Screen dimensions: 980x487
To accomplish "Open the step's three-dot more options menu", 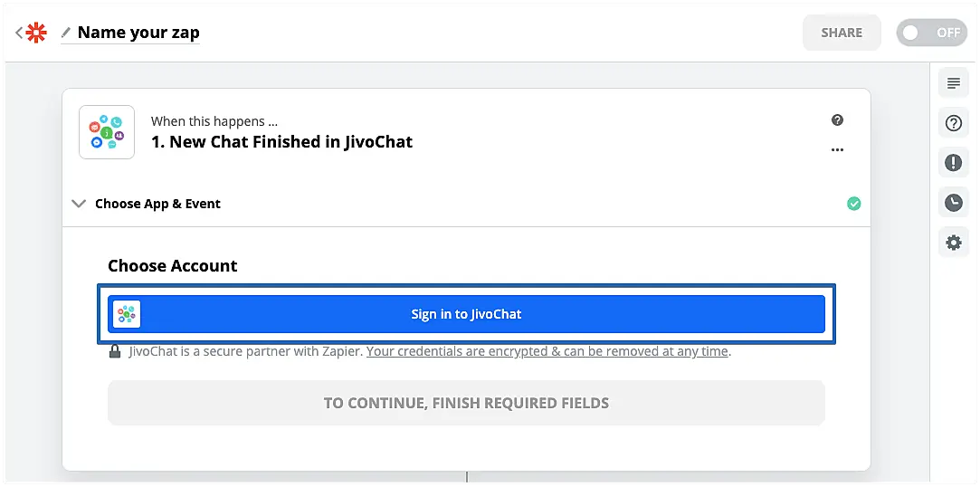I will click(x=837, y=149).
